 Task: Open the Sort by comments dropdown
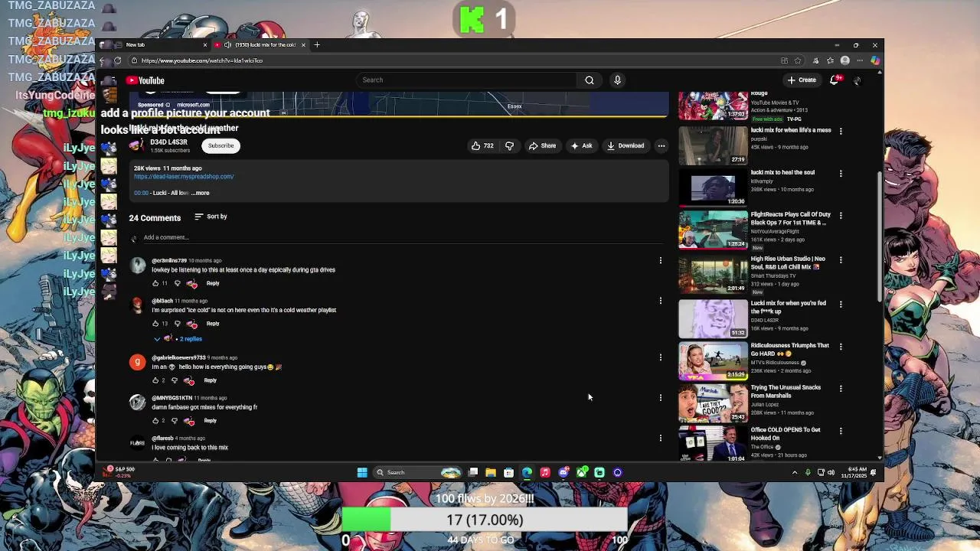pyautogui.click(x=211, y=217)
